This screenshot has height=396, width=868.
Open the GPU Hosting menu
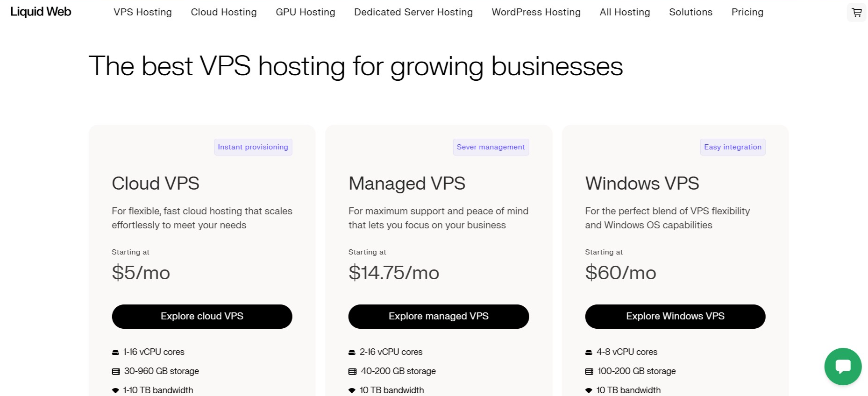[306, 12]
